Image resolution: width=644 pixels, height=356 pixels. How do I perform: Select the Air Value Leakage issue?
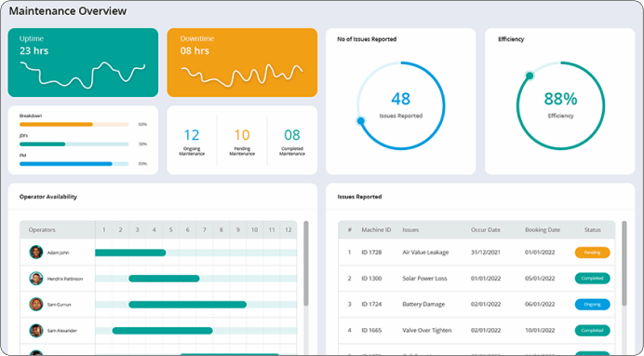(425, 253)
